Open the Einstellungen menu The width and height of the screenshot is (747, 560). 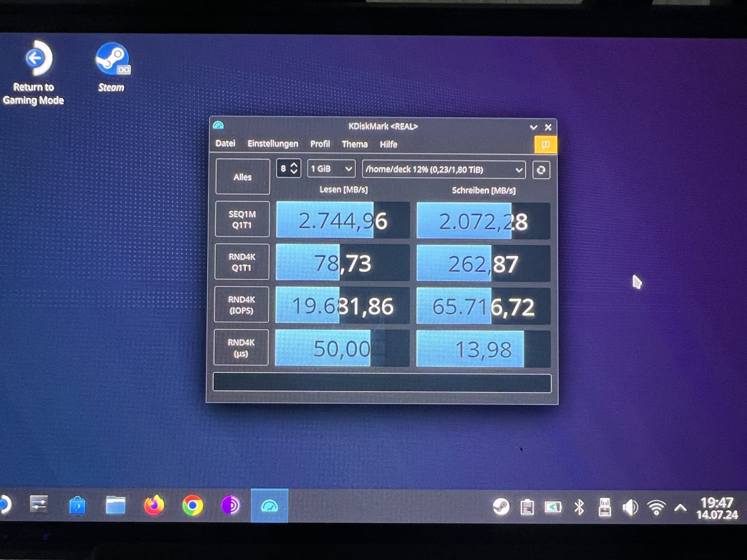[x=273, y=144]
